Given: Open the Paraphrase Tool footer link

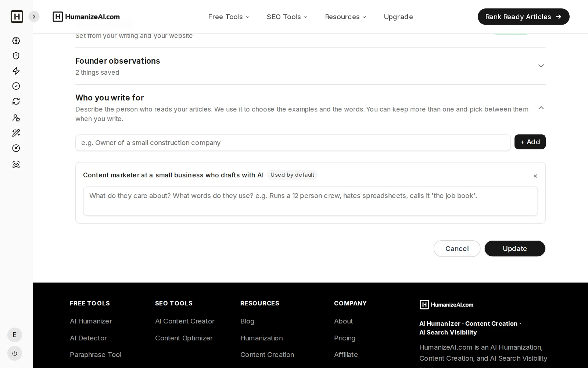Looking at the screenshot, I should pos(96,355).
